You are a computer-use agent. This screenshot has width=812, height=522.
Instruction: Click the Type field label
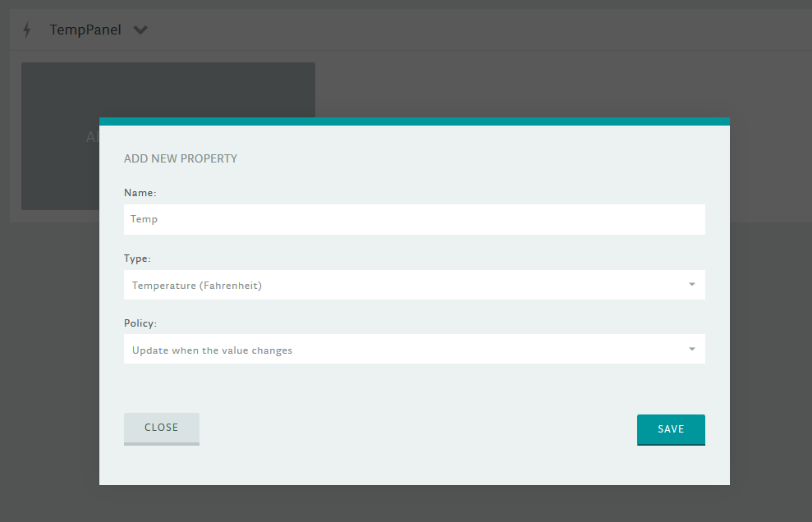tap(136, 259)
